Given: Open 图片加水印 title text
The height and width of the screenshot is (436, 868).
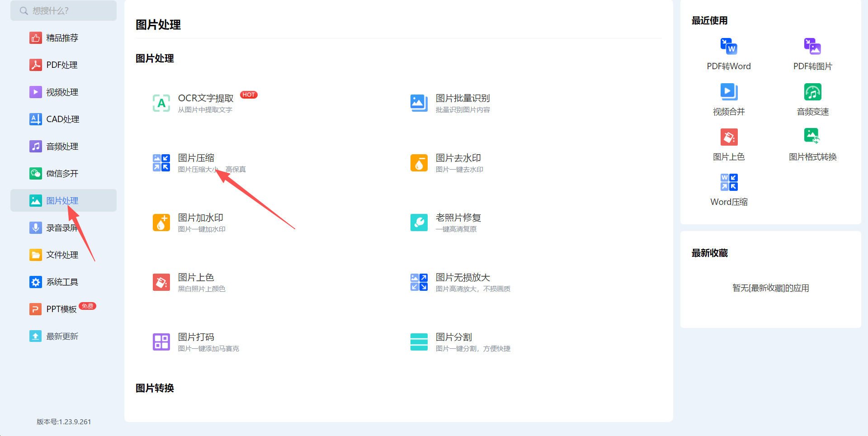Looking at the screenshot, I should (201, 218).
